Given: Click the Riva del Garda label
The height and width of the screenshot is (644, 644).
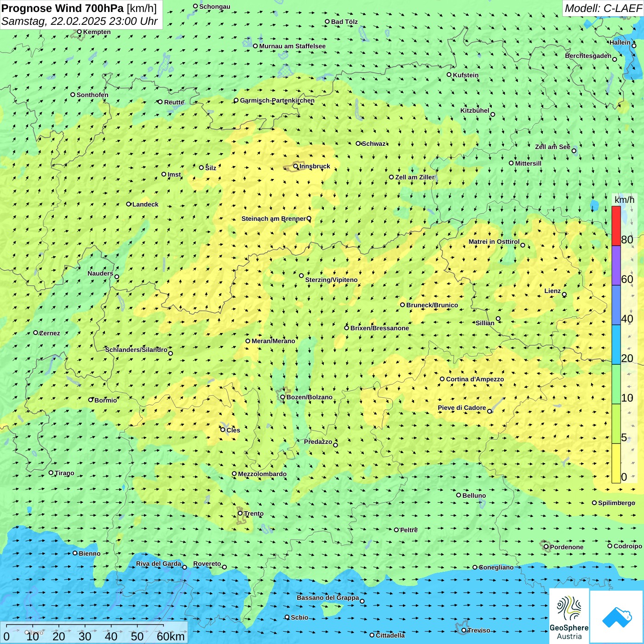Looking at the screenshot, I should click(x=159, y=563).
